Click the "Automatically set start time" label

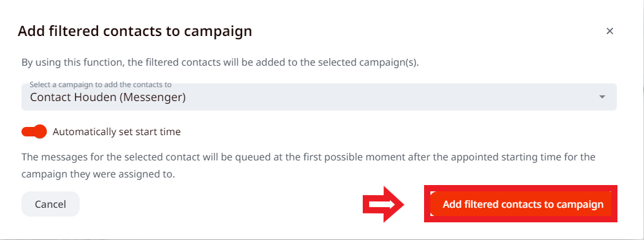(x=117, y=132)
